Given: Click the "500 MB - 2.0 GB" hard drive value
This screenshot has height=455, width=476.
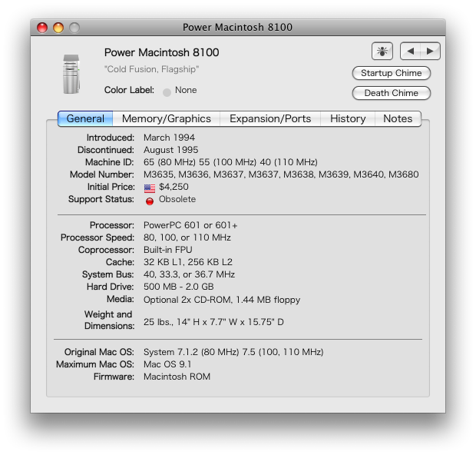Looking at the screenshot, I should click(178, 287).
